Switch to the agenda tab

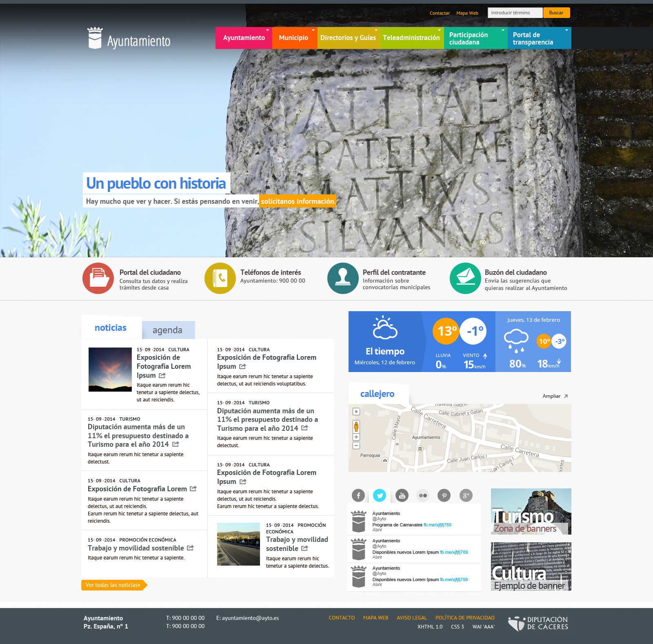tap(168, 330)
